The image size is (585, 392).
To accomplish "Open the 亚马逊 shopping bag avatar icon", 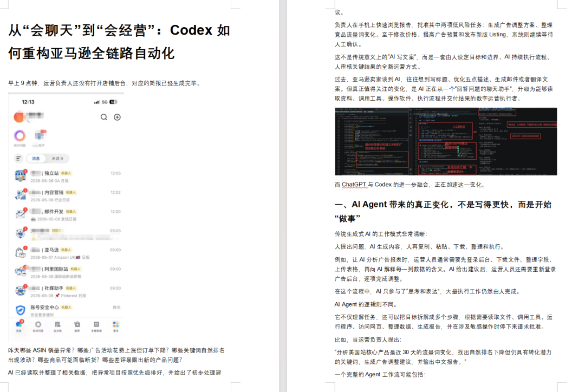I will 21,252.
